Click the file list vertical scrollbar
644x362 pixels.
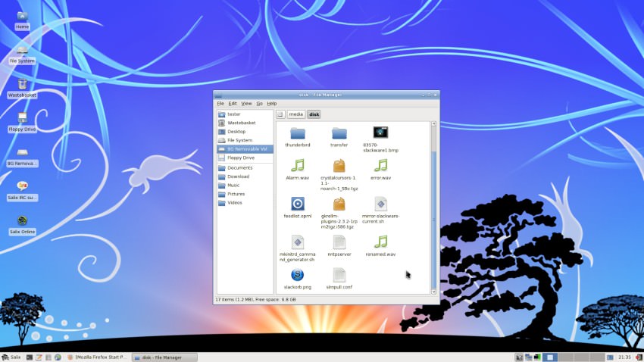433,220
